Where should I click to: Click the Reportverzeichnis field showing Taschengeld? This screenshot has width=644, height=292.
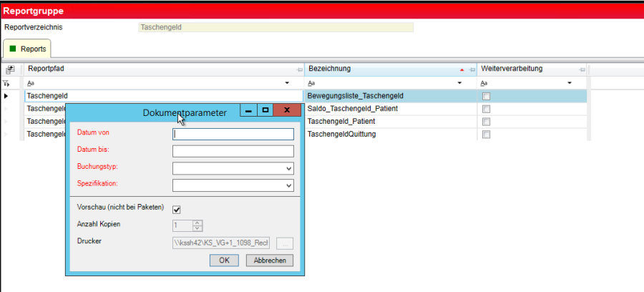(x=276, y=27)
